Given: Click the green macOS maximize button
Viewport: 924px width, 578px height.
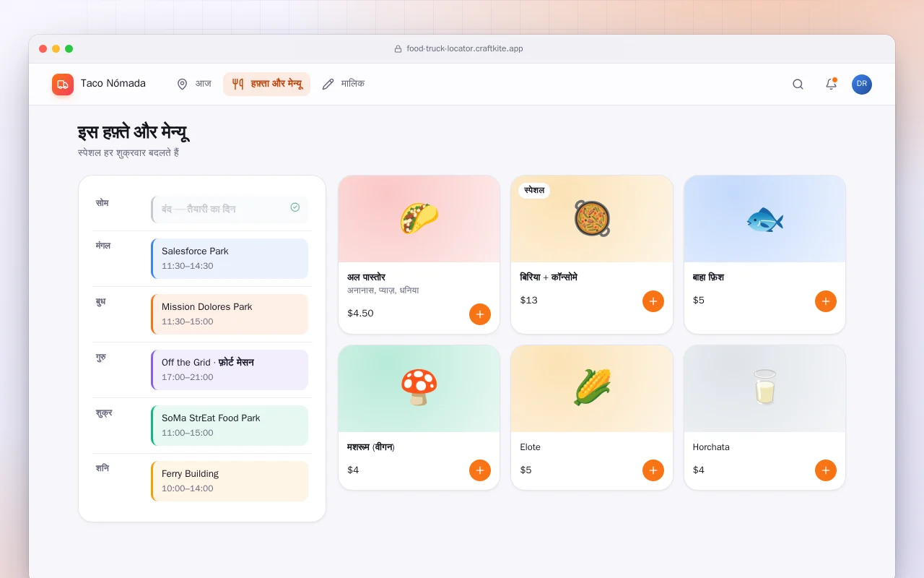Looking at the screenshot, I should click(x=69, y=49).
